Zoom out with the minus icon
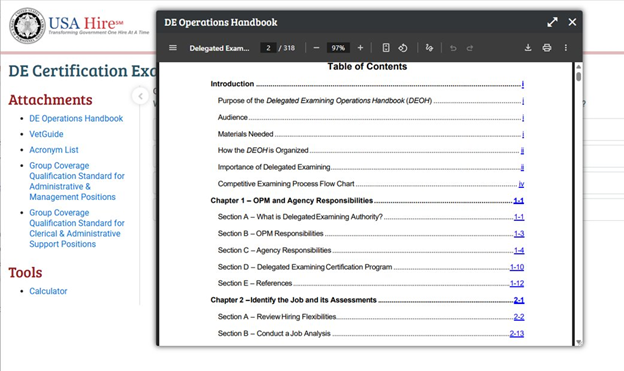Screen dimensions: 624x371 point(316,48)
